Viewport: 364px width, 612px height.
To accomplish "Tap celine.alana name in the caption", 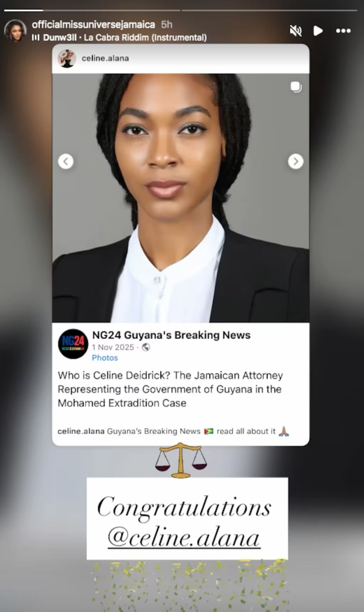I will tap(81, 431).
